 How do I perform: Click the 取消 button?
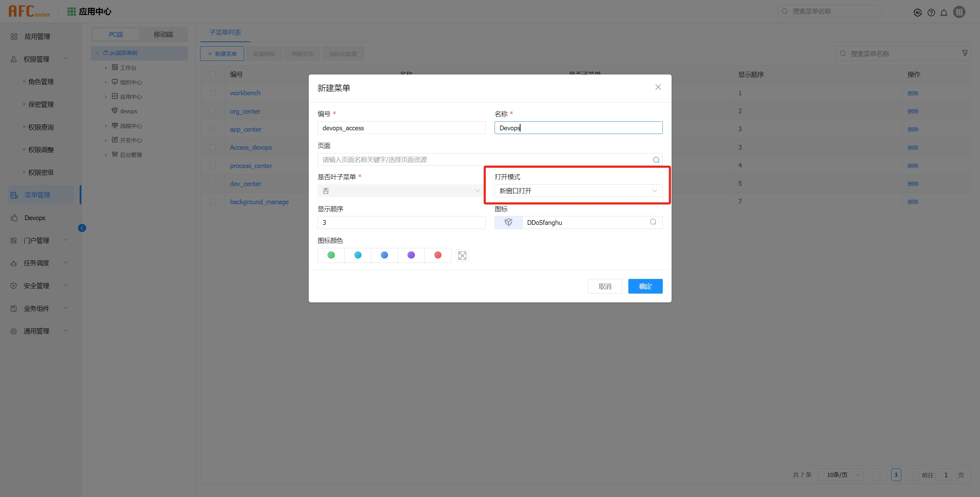pyautogui.click(x=605, y=286)
